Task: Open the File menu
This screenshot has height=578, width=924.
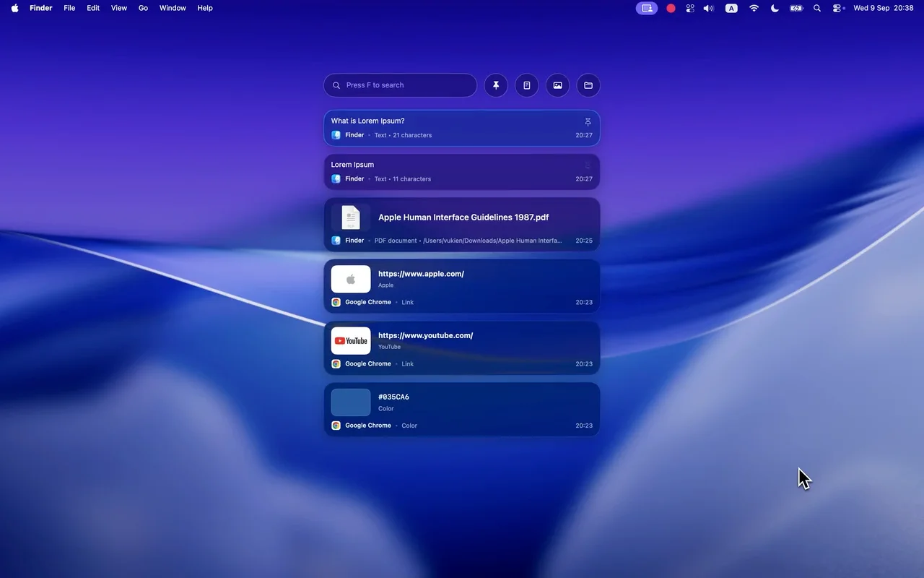Action: [x=69, y=8]
